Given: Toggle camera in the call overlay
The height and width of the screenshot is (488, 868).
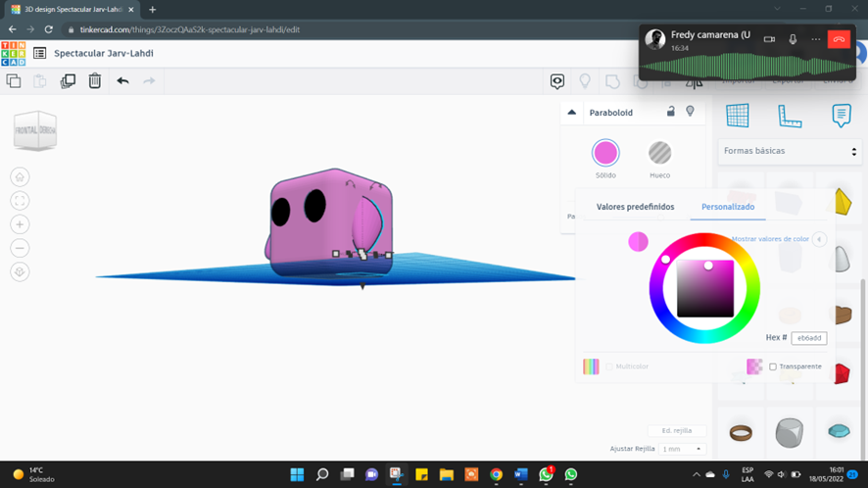Looking at the screenshot, I should tap(769, 39).
